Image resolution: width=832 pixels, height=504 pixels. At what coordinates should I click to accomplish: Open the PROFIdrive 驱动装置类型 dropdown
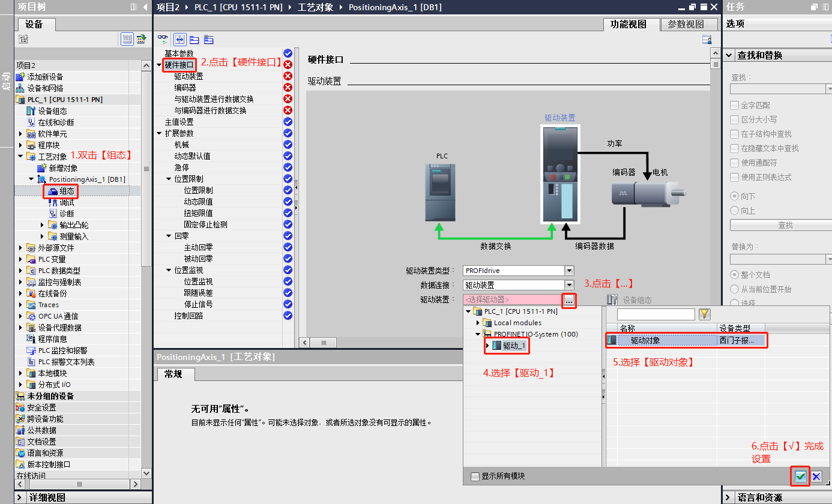pos(568,270)
